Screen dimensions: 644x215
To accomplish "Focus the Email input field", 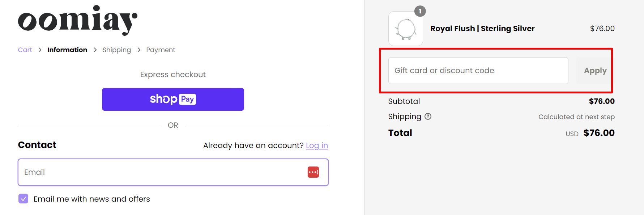I will [159, 172].
